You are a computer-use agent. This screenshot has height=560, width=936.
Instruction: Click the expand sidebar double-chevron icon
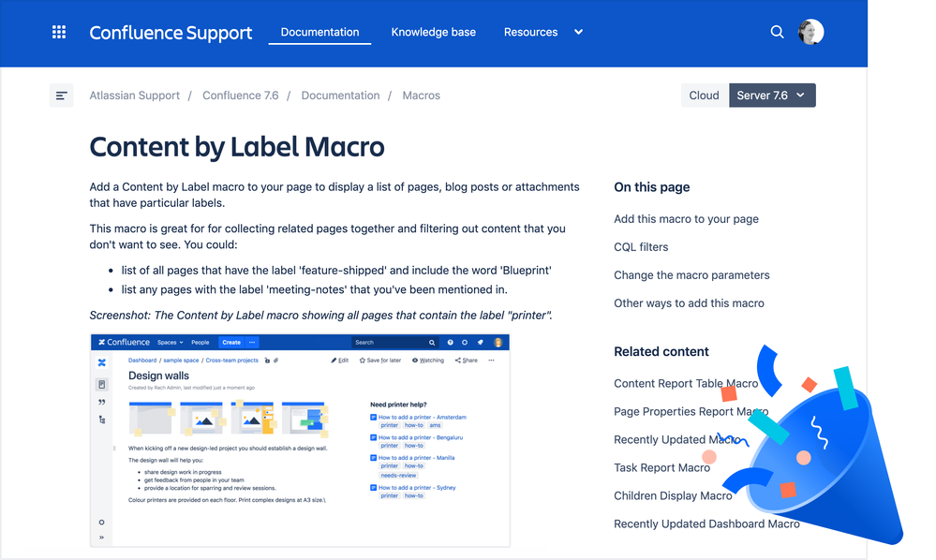tap(101, 538)
